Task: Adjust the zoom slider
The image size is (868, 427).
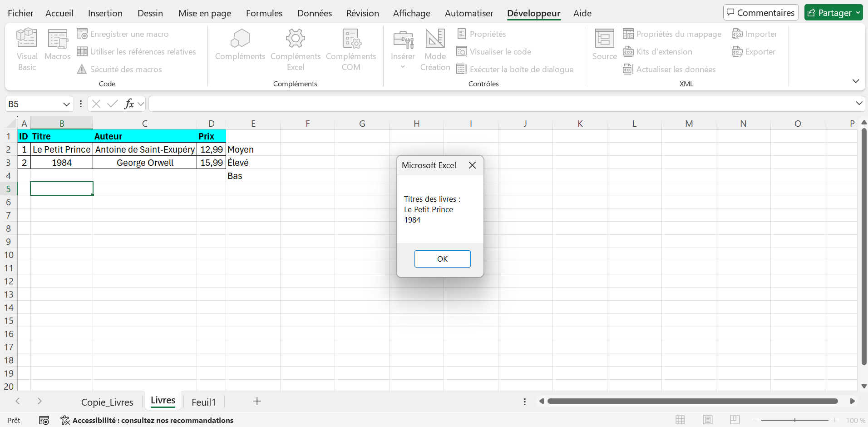Action: 795,420
